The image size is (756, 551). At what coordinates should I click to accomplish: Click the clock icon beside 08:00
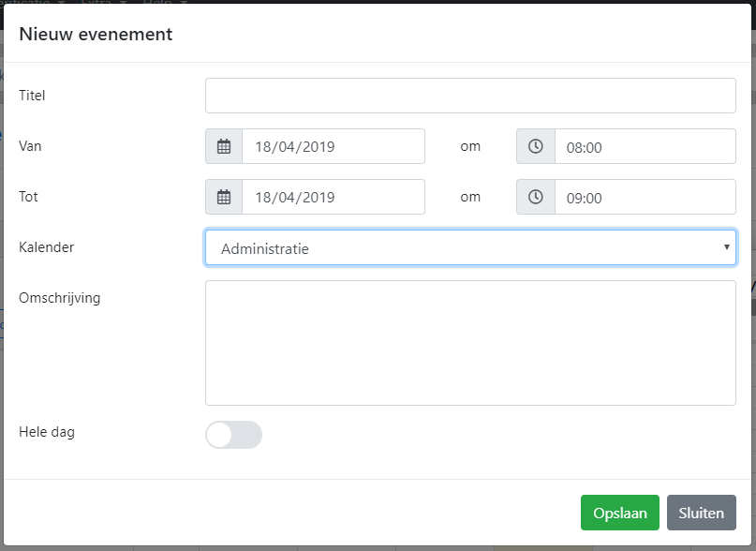tap(536, 146)
